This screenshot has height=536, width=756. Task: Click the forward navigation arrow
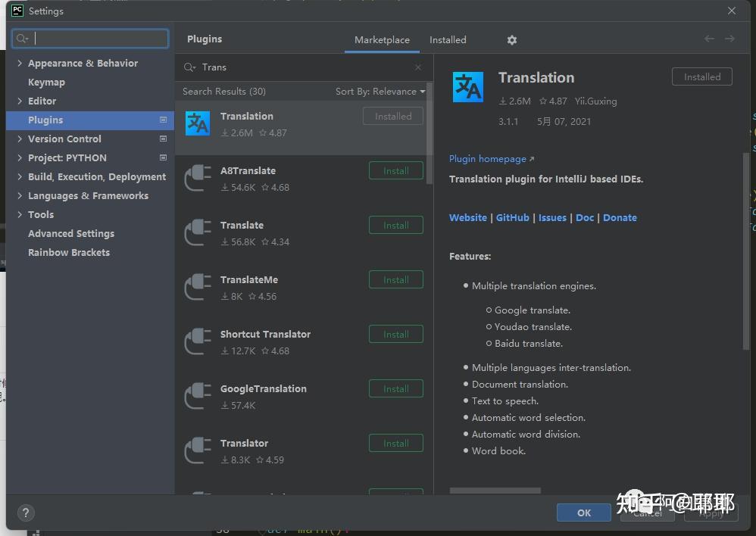click(729, 39)
